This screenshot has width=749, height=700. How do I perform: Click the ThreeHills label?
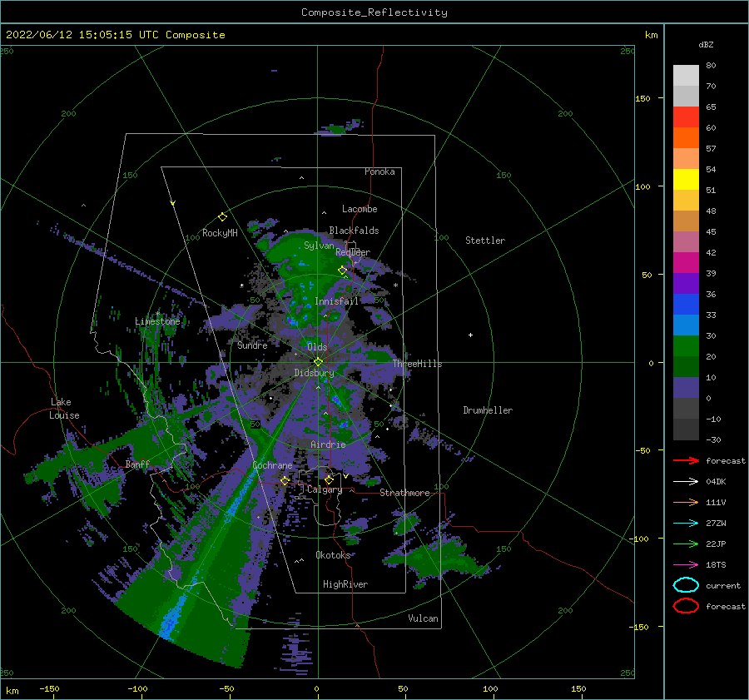[x=418, y=364]
